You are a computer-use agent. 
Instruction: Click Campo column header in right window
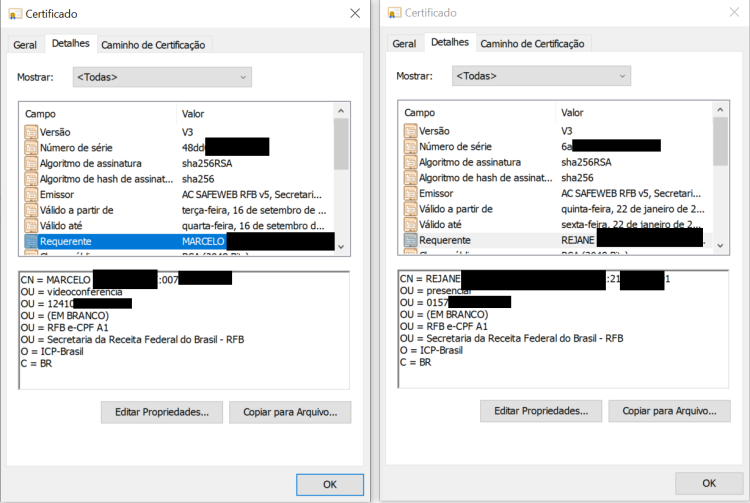[x=419, y=113]
